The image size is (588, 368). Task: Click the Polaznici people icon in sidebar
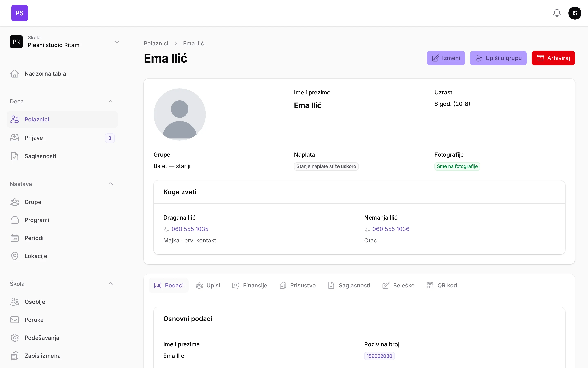[x=14, y=120]
